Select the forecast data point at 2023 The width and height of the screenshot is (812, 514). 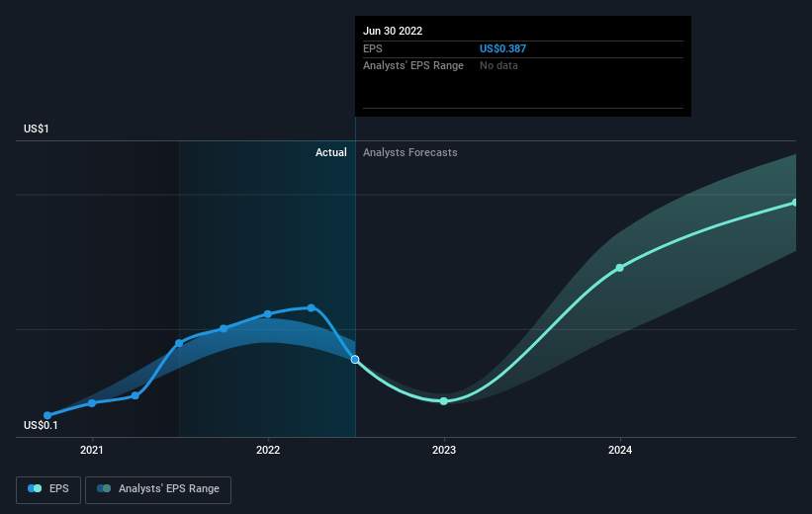pyautogui.click(x=444, y=401)
